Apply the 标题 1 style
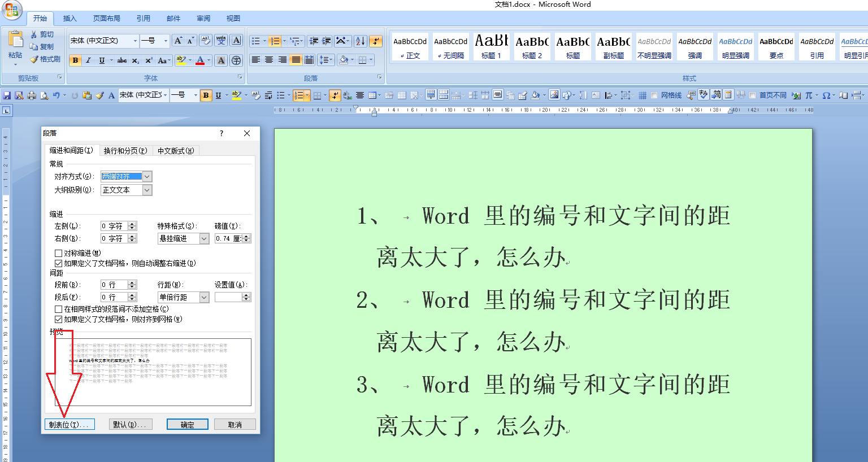Screen dimensions: 868x462 point(491,46)
